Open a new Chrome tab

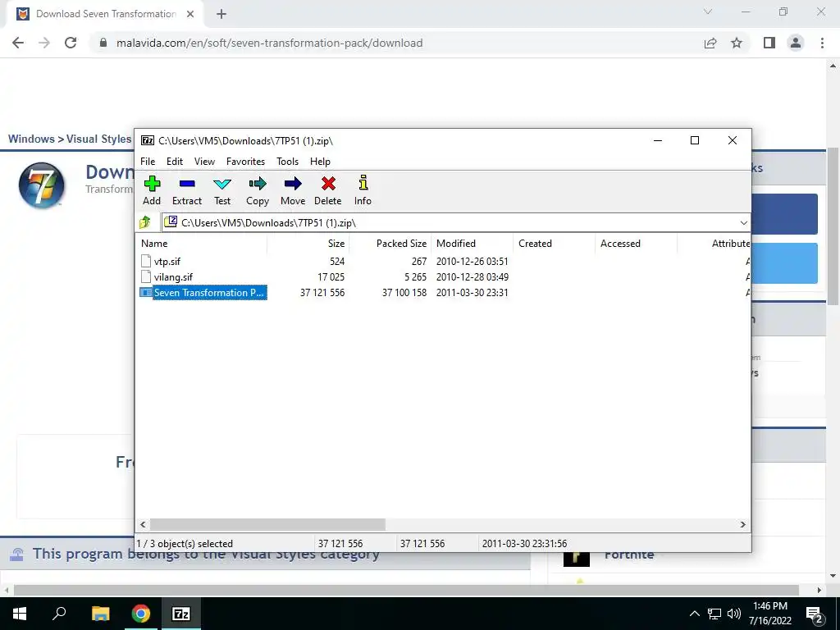tap(221, 14)
